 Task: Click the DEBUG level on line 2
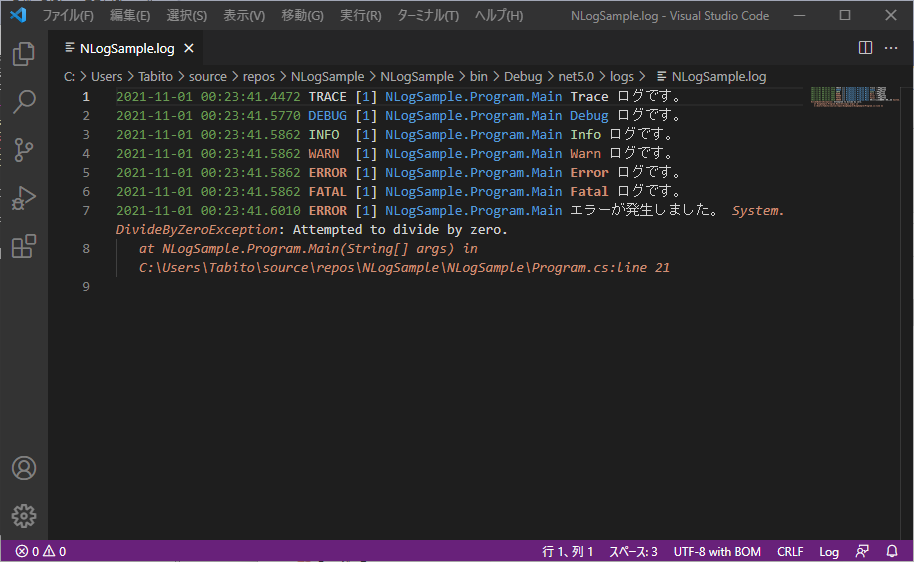328,115
